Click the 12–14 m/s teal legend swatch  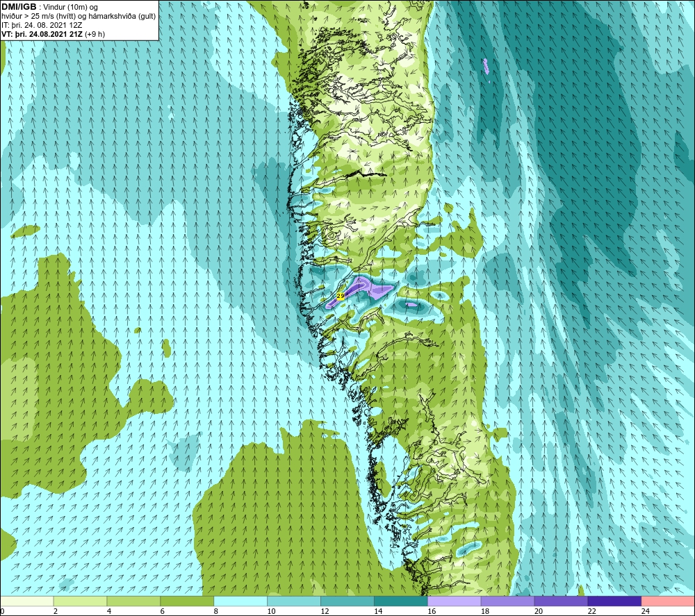point(347,601)
